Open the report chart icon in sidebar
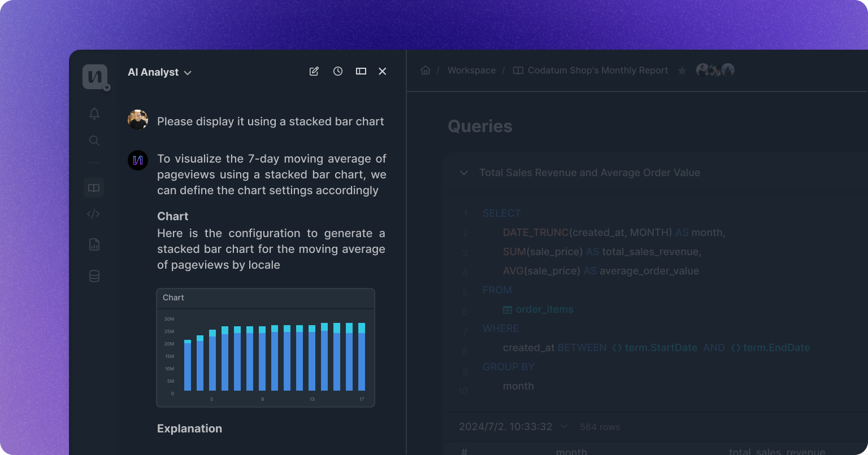 [94, 244]
